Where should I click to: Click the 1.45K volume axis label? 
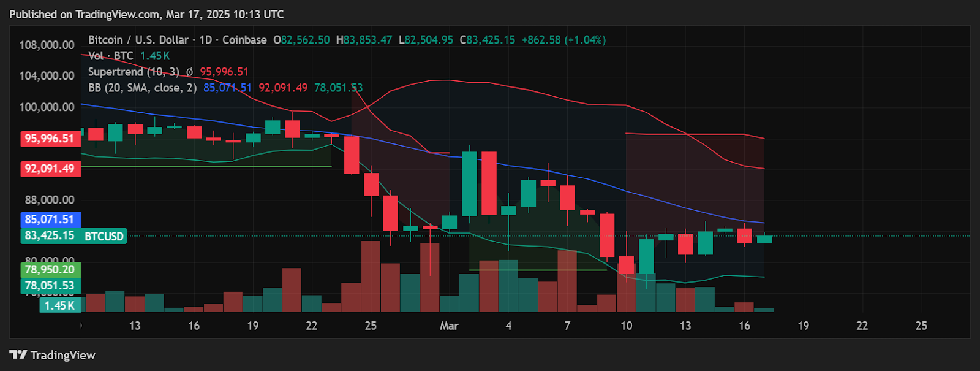pyautogui.click(x=59, y=305)
